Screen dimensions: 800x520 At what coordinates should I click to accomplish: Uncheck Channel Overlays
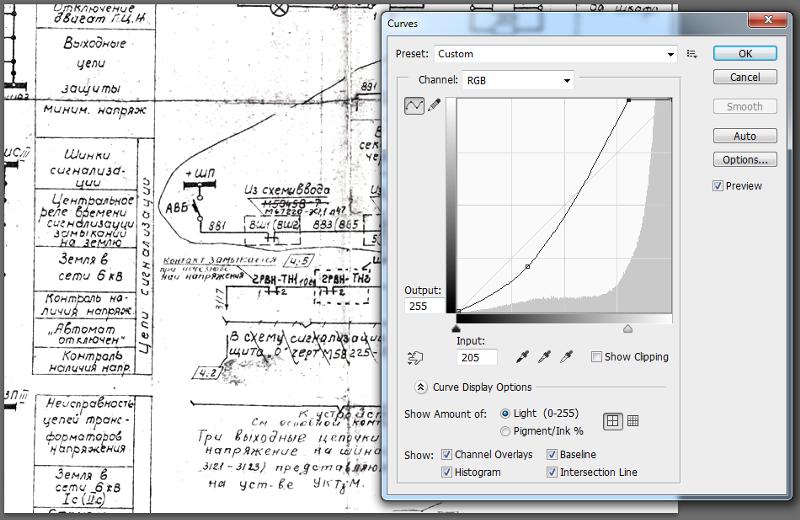click(x=446, y=454)
